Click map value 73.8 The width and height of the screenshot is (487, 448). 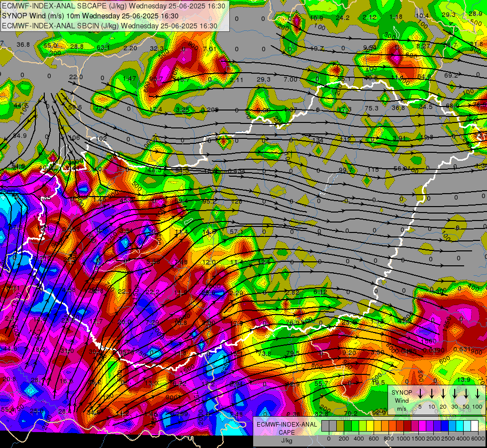coord(264,354)
